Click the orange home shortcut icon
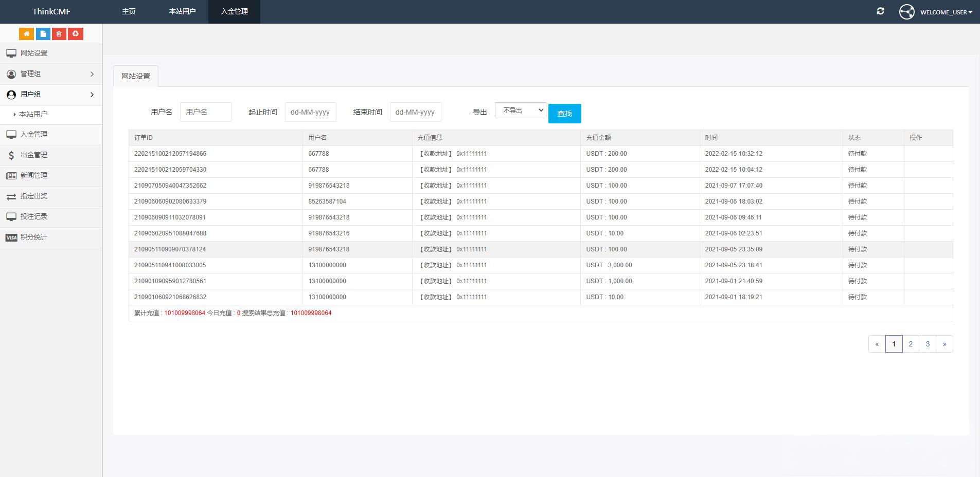Image resolution: width=980 pixels, height=477 pixels. pyautogui.click(x=26, y=34)
